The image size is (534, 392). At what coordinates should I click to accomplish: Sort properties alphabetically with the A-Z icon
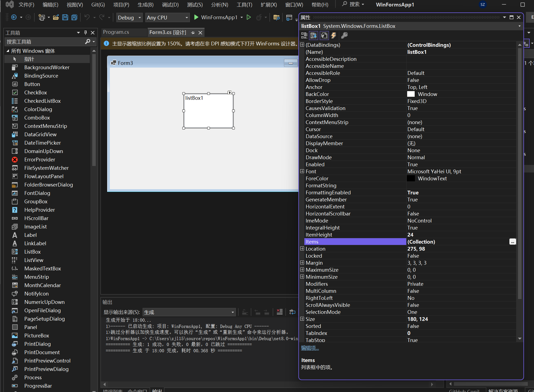tap(314, 35)
